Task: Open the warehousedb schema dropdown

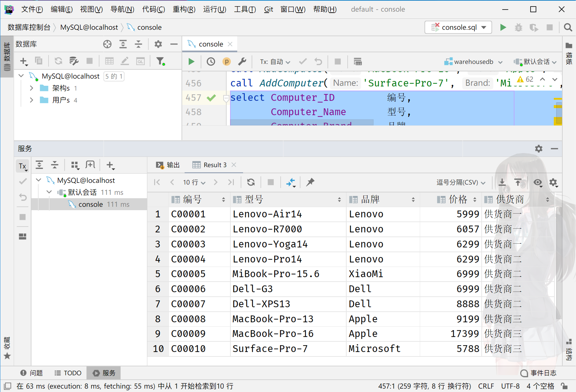Action: point(473,62)
